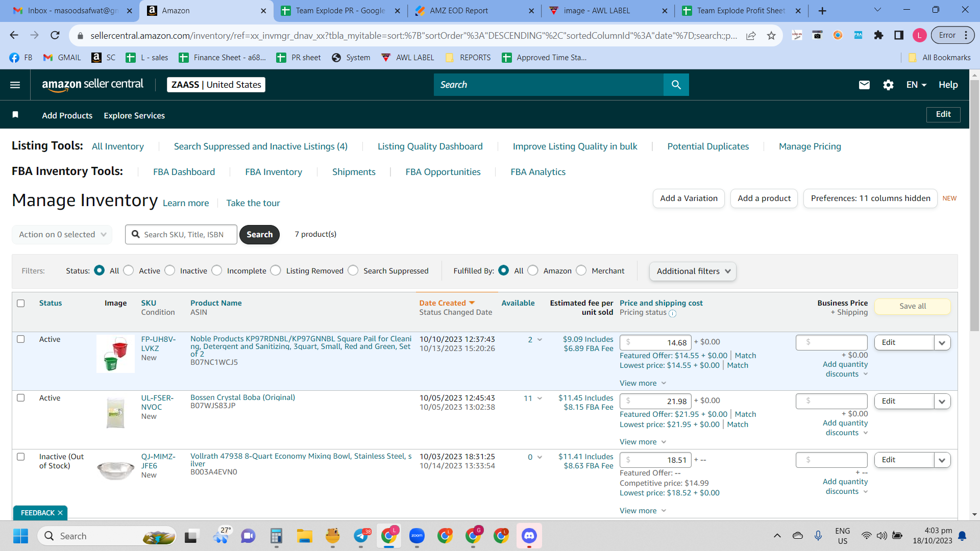Viewport: 980px width, 551px height.
Task: Open the Manage Pricing link
Action: [x=810, y=146]
